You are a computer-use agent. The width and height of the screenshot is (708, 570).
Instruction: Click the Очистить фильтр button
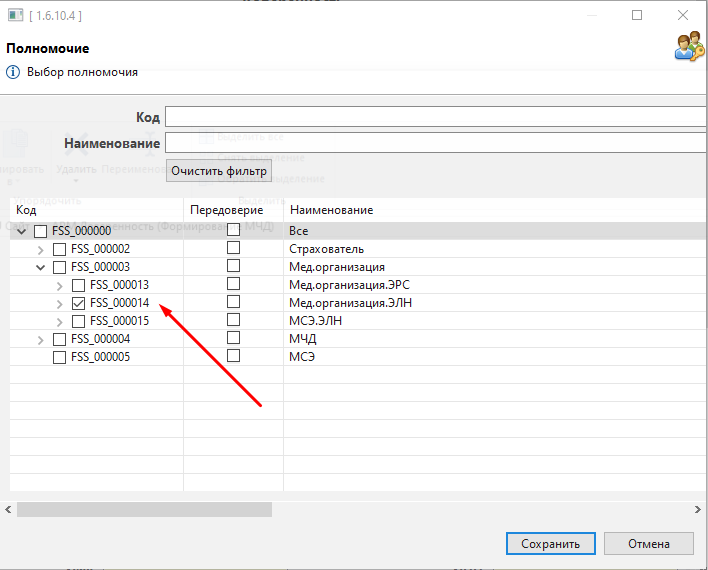coord(219,171)
